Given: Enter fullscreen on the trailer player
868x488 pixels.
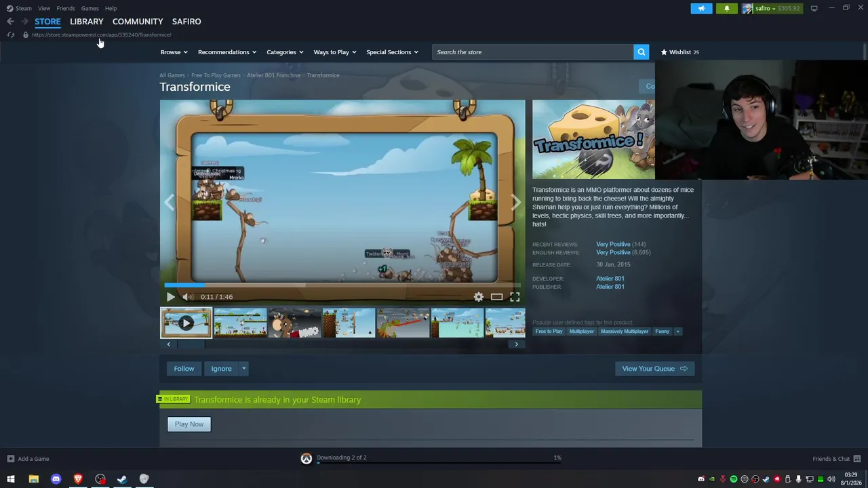Looking at the screenshot, I should (515, 297).
